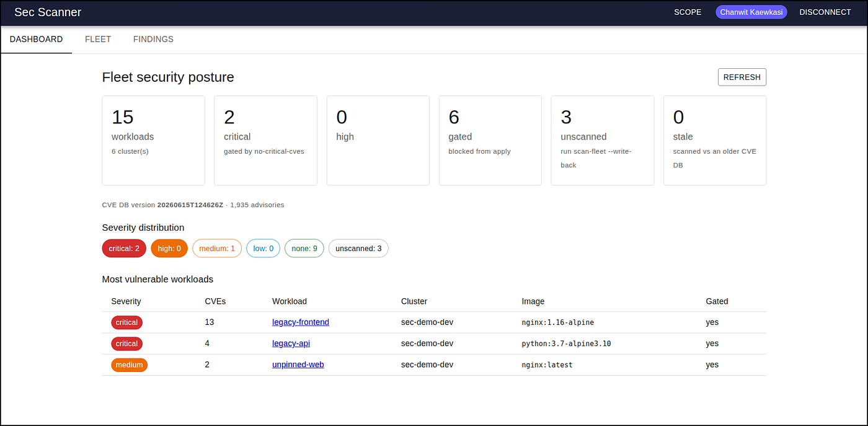Click the nginx:1.16-alpine image cell
The height and width of the screenshot is (426, 868).
pyautogui.click(x=558, y=322)
